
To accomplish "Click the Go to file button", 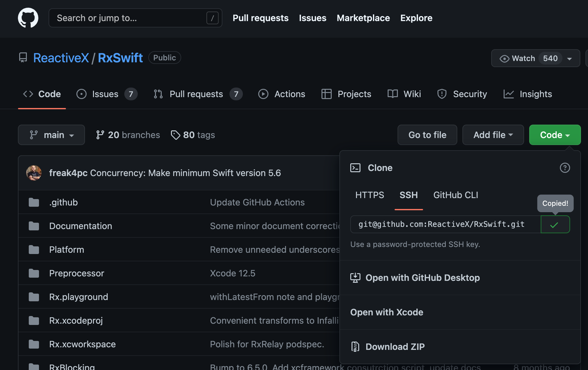I will pos(427,135).
